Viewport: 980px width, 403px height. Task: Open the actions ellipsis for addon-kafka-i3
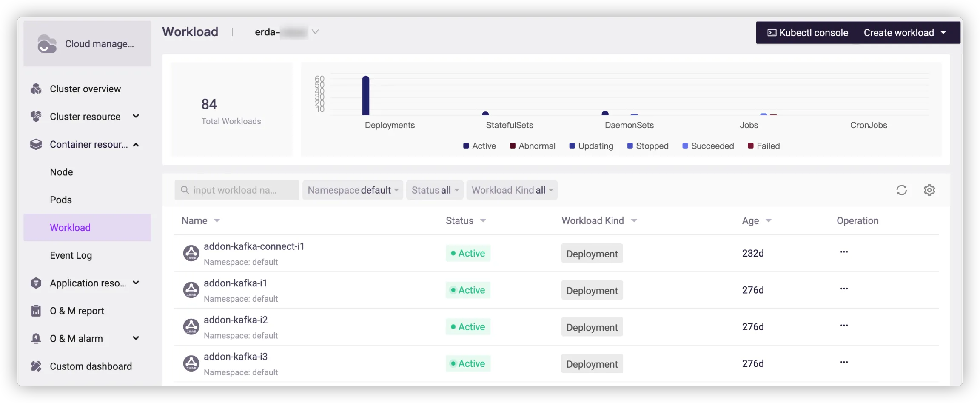pyautogui.click(x=844, y=362)
